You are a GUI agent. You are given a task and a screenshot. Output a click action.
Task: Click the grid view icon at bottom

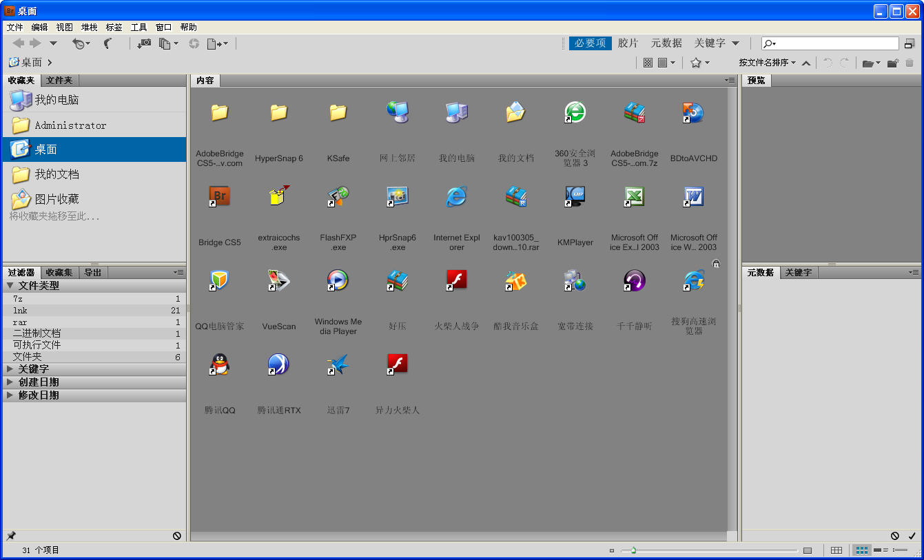pyautogui.click(x=836, y=550)
